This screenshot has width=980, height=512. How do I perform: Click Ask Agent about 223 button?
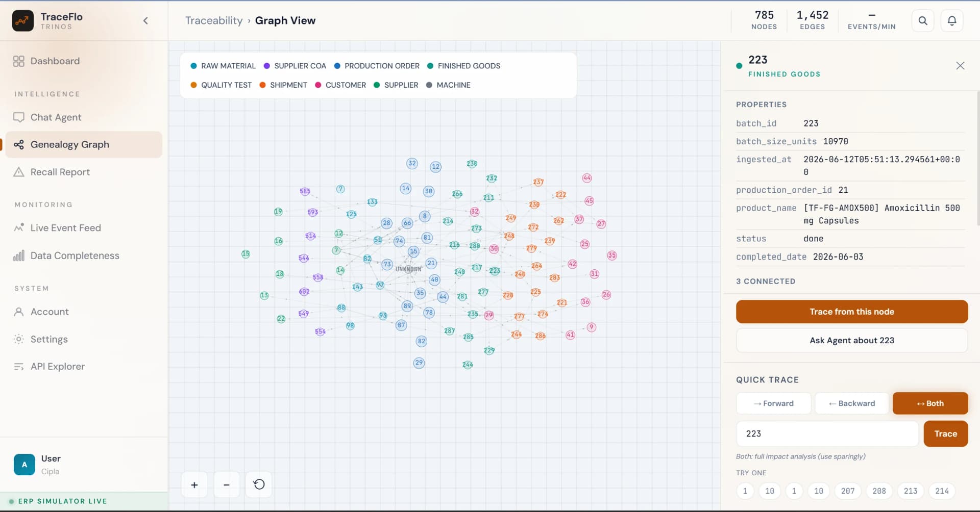point(852,340)
